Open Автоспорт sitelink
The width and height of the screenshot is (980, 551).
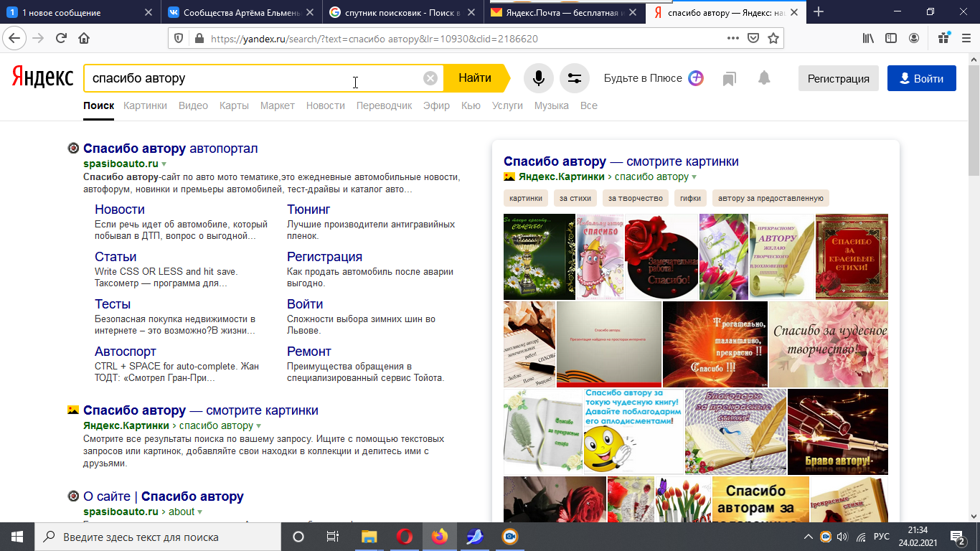click(126, 352)
